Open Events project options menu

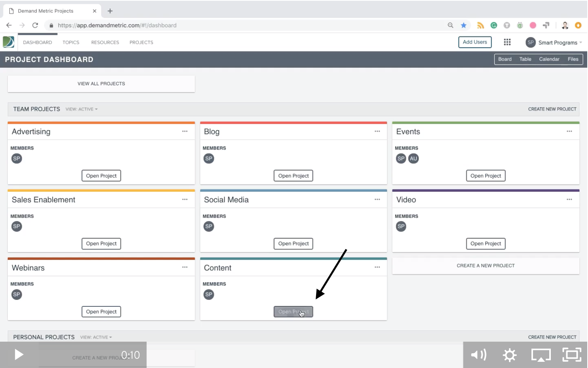tap(569, 131)
